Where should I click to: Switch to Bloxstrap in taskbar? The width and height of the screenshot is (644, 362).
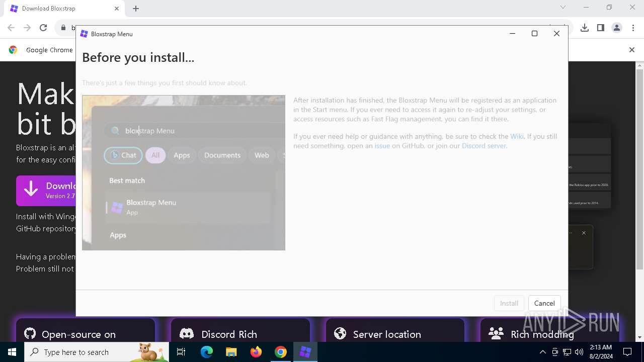click(x=305, y=352)
